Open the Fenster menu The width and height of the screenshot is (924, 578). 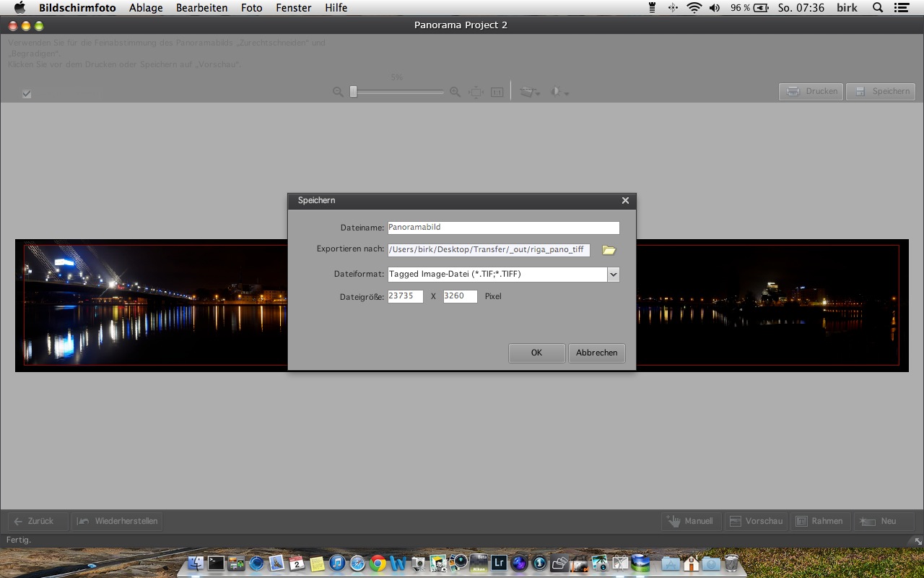point(294,8)
